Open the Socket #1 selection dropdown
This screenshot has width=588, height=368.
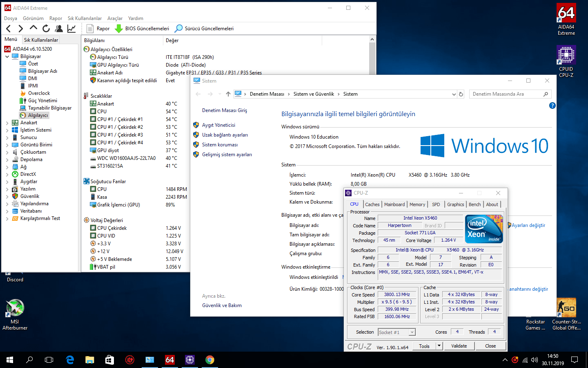(412, 332)
